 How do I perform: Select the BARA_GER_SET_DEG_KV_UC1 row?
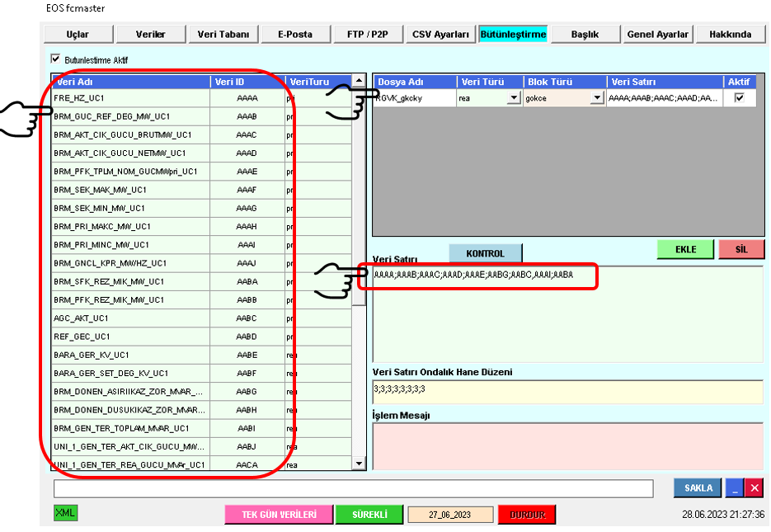[201, 373]
